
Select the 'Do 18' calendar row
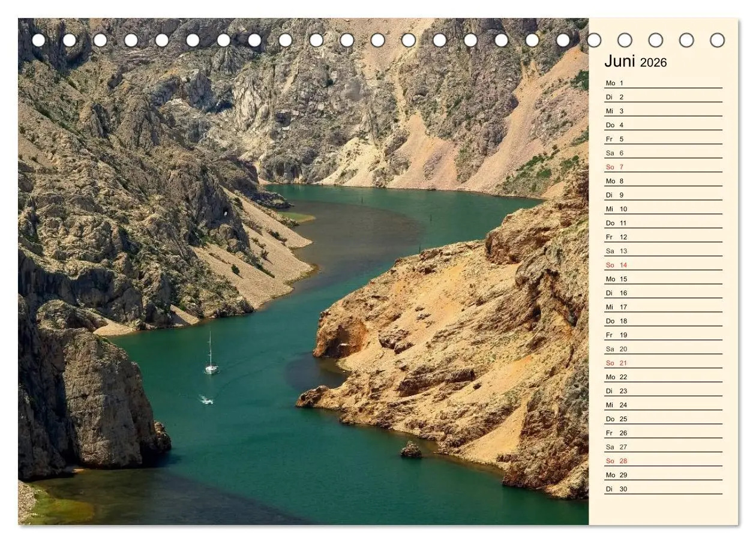tap(663, 321)
